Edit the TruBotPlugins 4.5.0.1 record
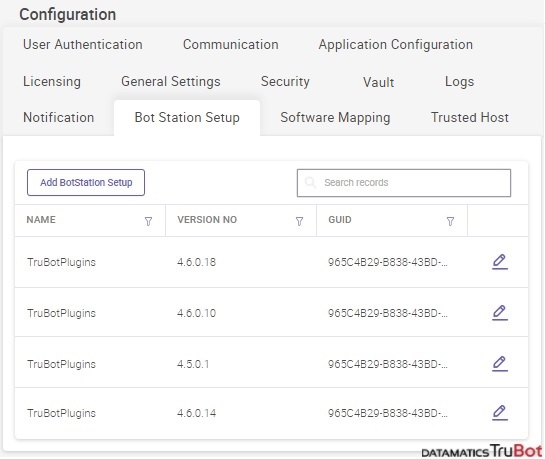This screenshot has width=545, height=459. pyautogui.click(x=500, y=363)
